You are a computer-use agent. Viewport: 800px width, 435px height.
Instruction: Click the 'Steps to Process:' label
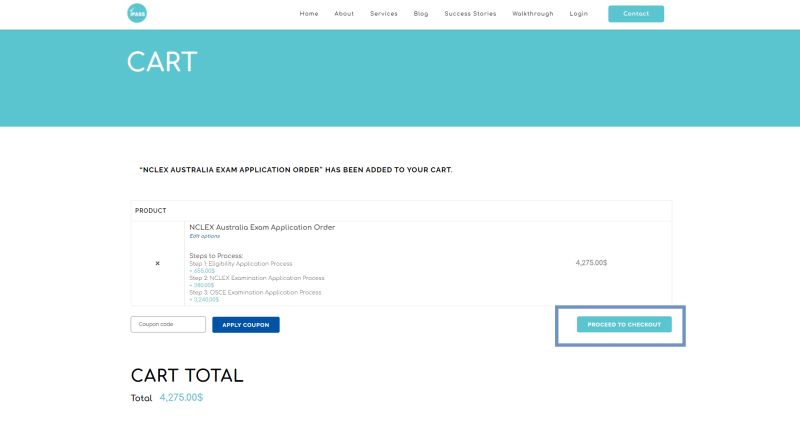[x=216, y=255]
